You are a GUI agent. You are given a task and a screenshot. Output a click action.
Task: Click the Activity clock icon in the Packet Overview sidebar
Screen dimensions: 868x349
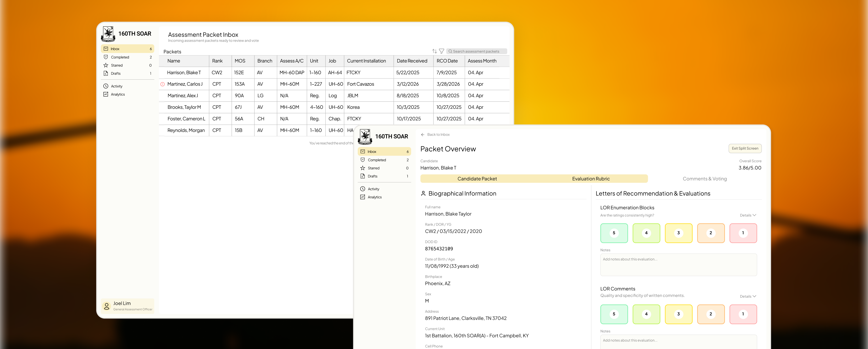click(363, 189)
